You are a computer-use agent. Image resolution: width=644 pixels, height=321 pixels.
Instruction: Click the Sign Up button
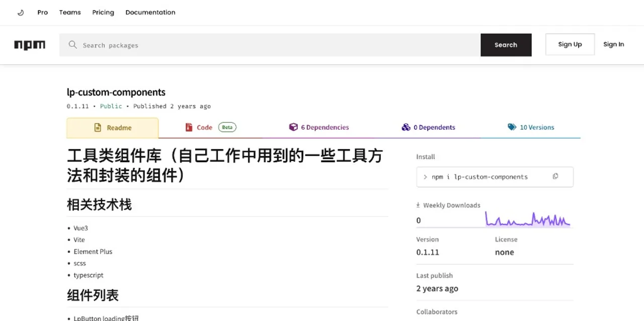tap(570, 44)
